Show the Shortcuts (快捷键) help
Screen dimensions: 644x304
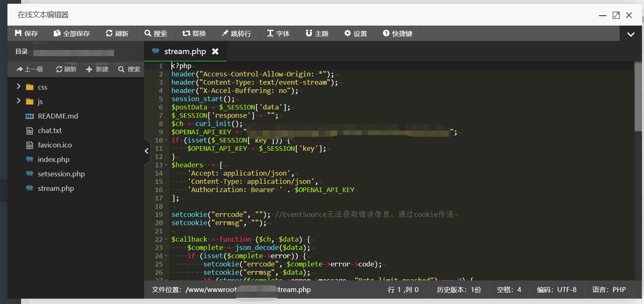coord(397,33)
